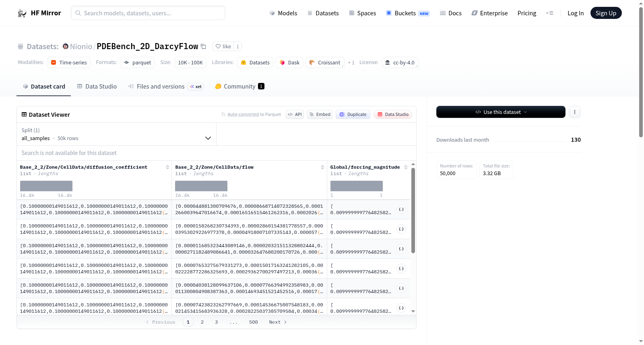
Task: Like the dataset with the heart button
Action: tap(223, 46)
